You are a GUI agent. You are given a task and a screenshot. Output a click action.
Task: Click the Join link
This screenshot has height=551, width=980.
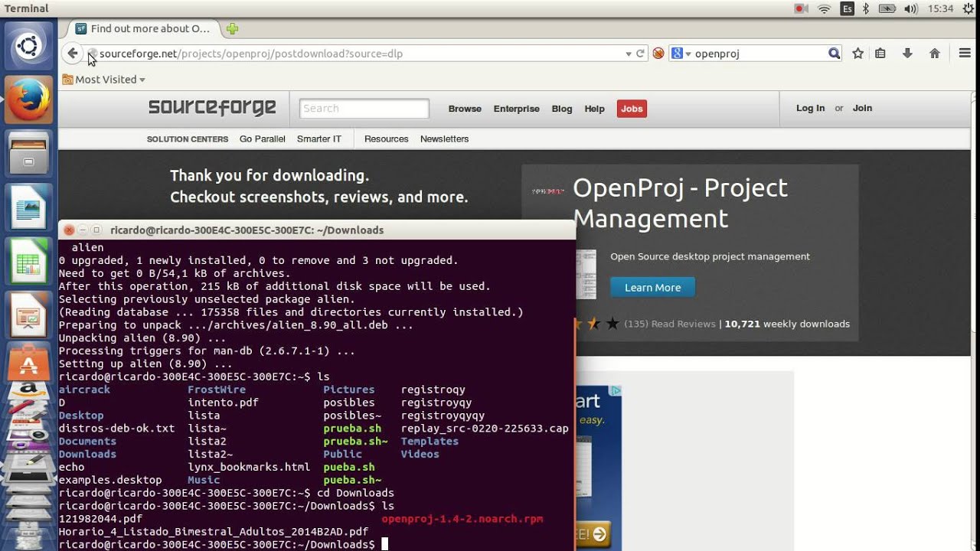pos(862,108)
